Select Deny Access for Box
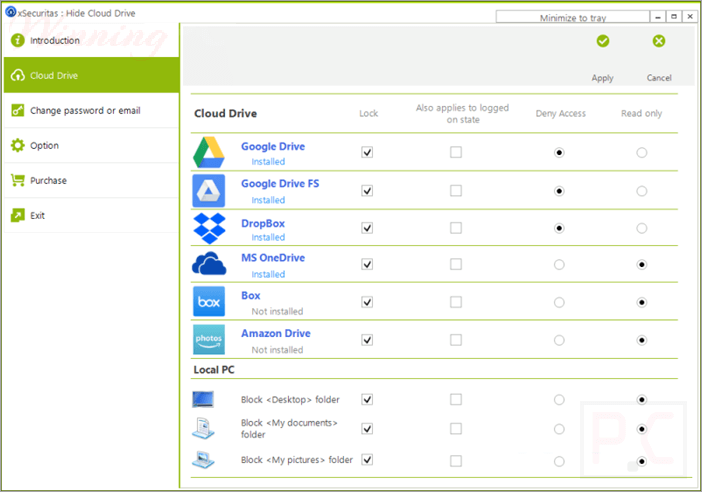Viewport: 702px width, 492px height. (x=559, y=303)
